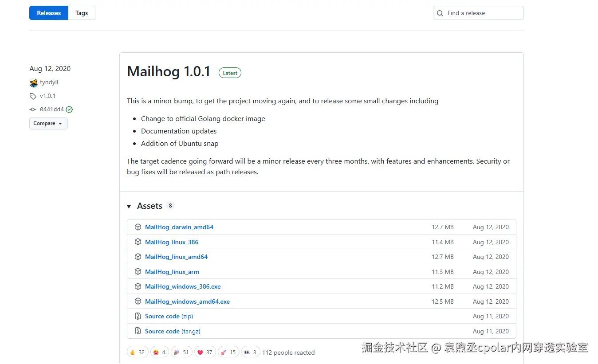Click package icon for MailHog_linux_386

[138, 242]
